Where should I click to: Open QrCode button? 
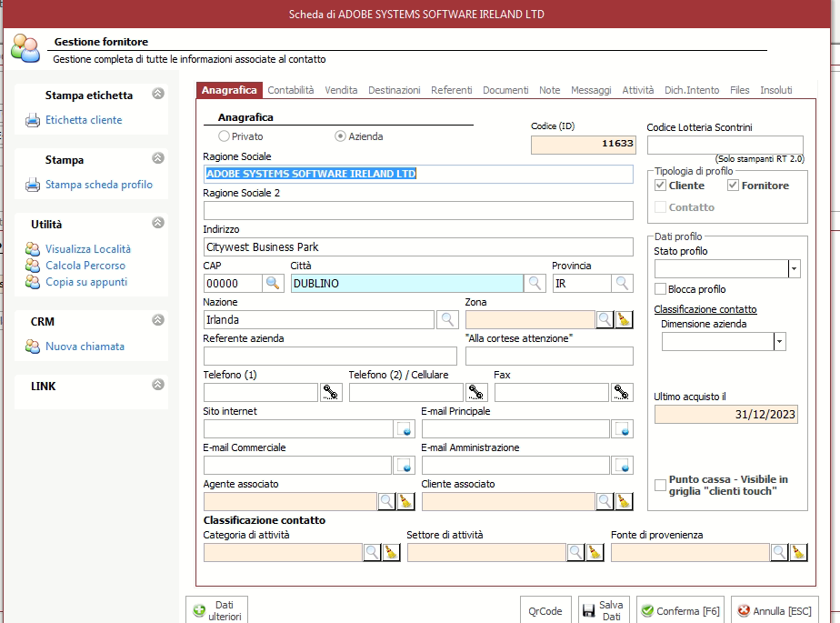(x=545, y=610)
